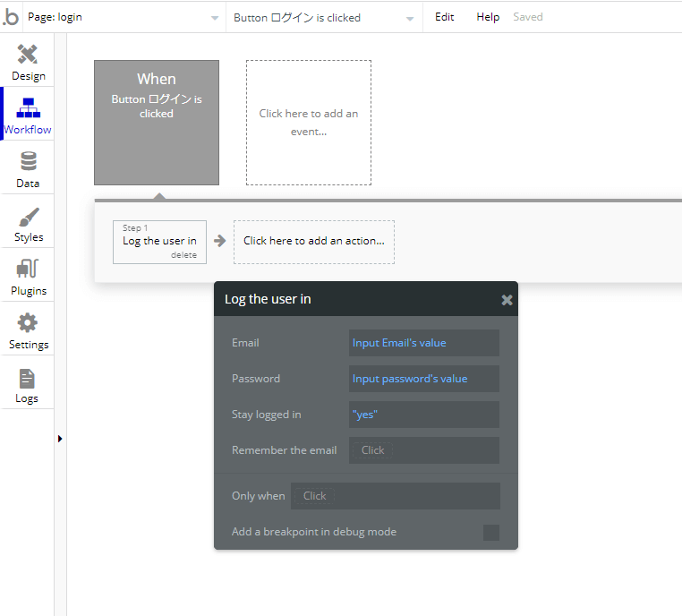Click the Bubble logo icon

[x=11, y=17]
